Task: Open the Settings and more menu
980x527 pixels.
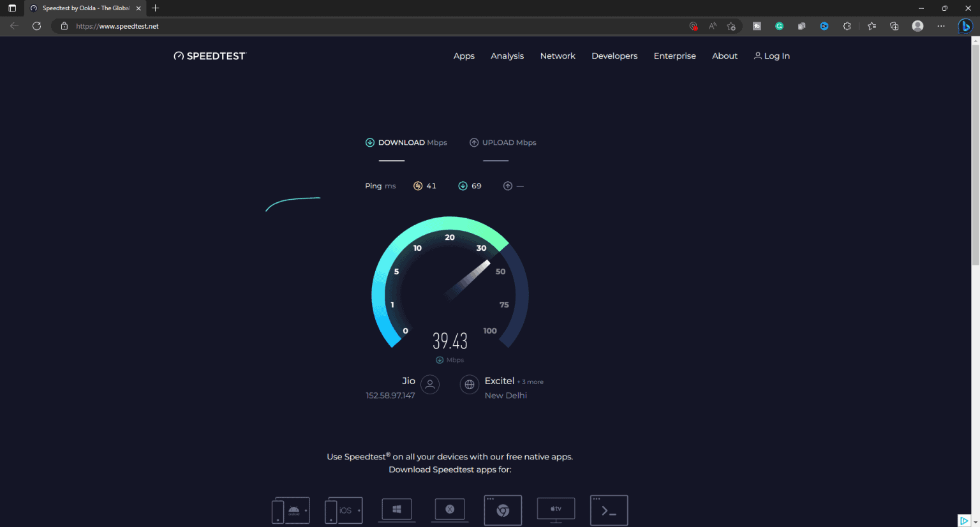Action: coord(941,26)
